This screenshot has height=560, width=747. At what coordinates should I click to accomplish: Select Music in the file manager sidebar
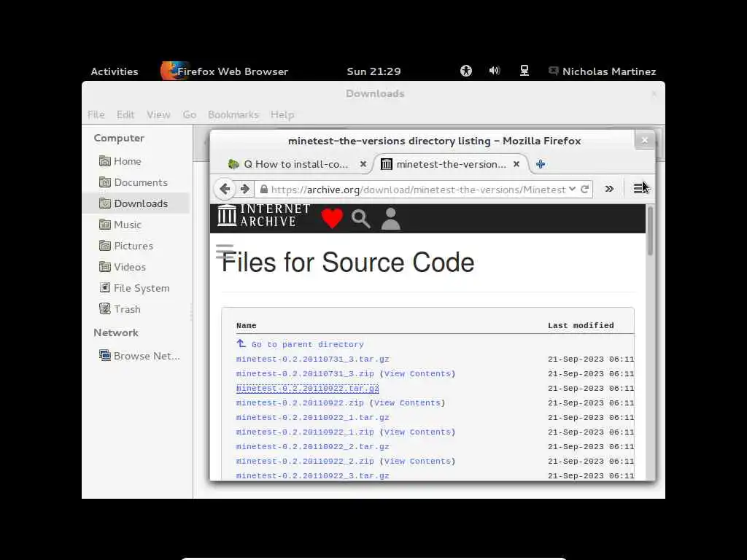pyautogui.click(x=136, y=225)
